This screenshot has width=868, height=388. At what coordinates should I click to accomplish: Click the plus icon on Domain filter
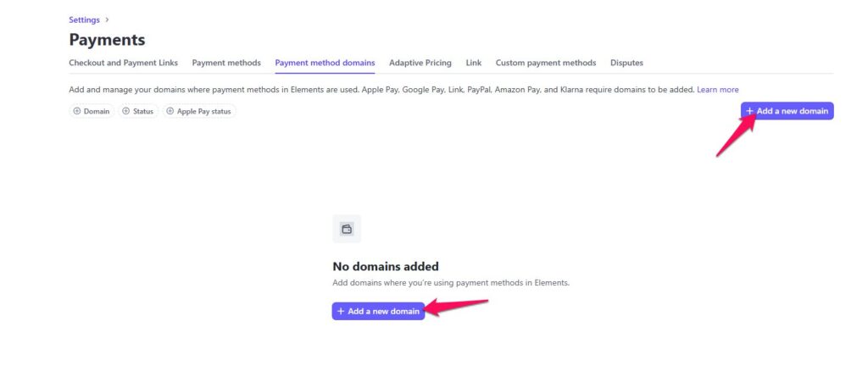point(77,111)
